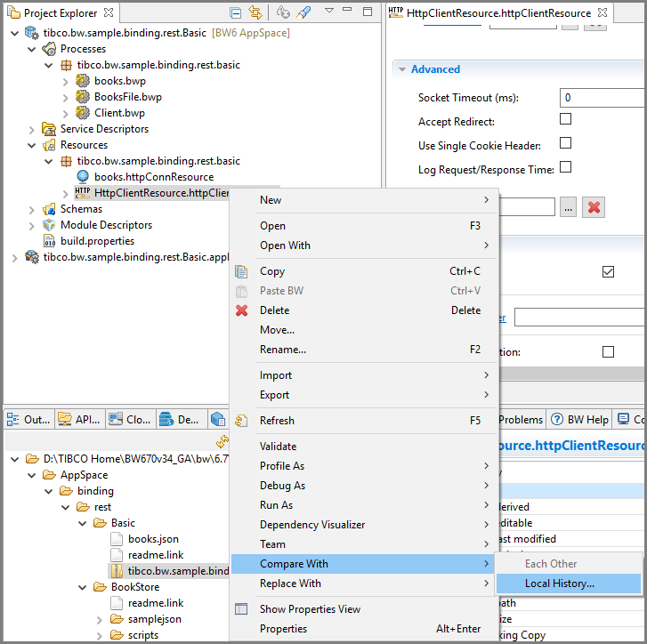Viewport: 647px width, 644px height.
Task: Click Module Descriptors icon
Action: tap(49, 225)
